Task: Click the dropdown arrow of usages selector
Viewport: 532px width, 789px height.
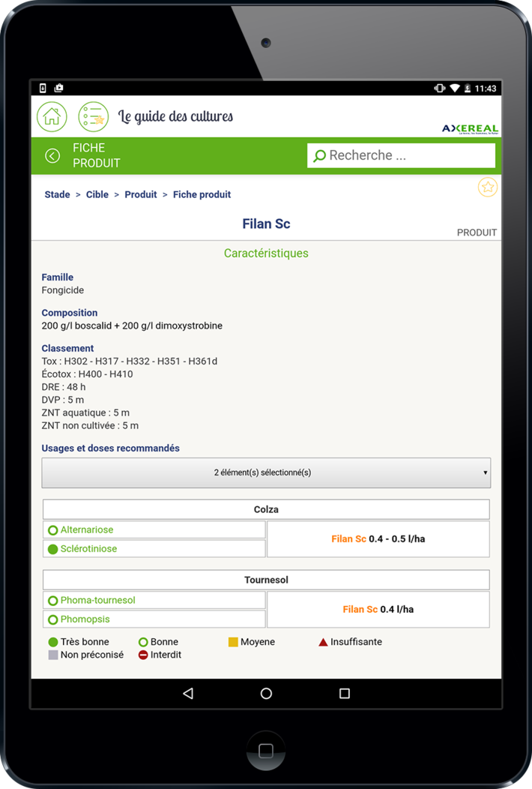Action: coord(486,472)
